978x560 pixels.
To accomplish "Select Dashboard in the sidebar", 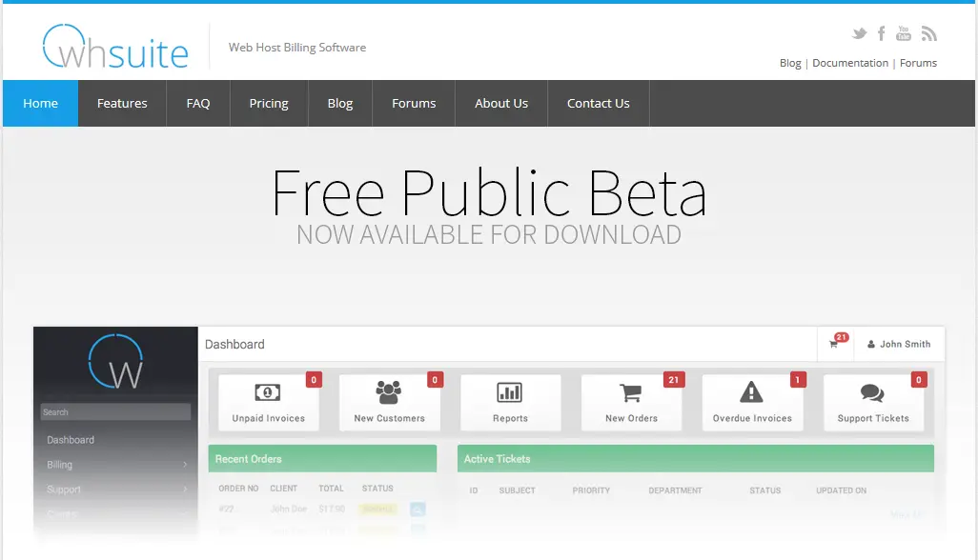I will (71, 440).
